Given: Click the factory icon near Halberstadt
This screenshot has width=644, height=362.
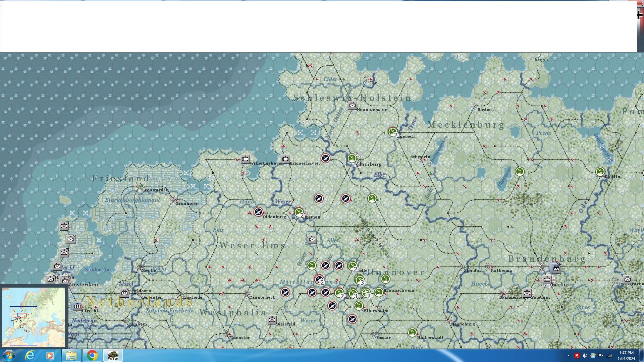Looking at the screenshot, I should coord(412,333).
